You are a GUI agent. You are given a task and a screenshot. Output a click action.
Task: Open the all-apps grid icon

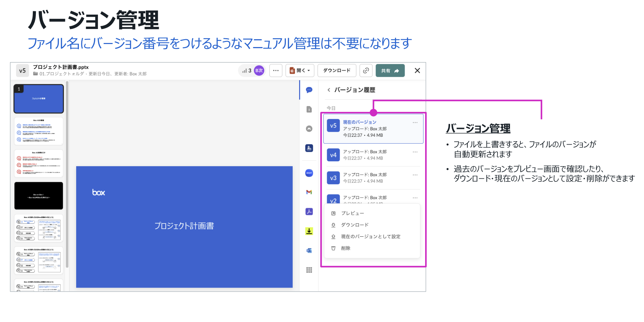pyautogui.click(x=309, y=270)
